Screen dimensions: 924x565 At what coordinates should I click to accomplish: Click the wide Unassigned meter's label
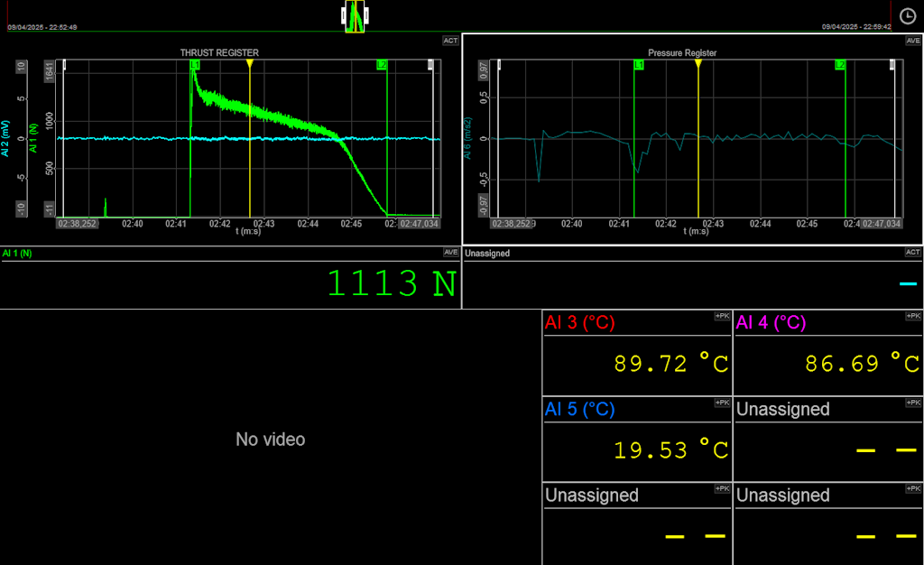[487, 254]
